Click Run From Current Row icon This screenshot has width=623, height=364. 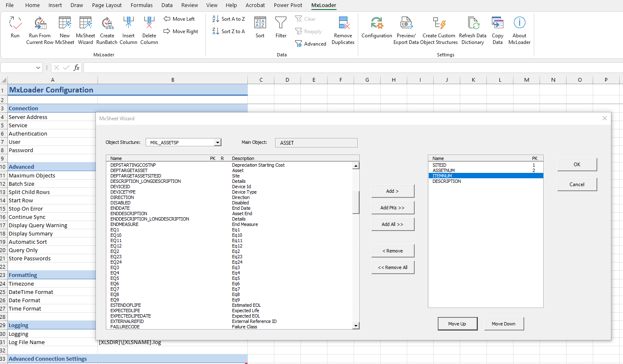40,23
